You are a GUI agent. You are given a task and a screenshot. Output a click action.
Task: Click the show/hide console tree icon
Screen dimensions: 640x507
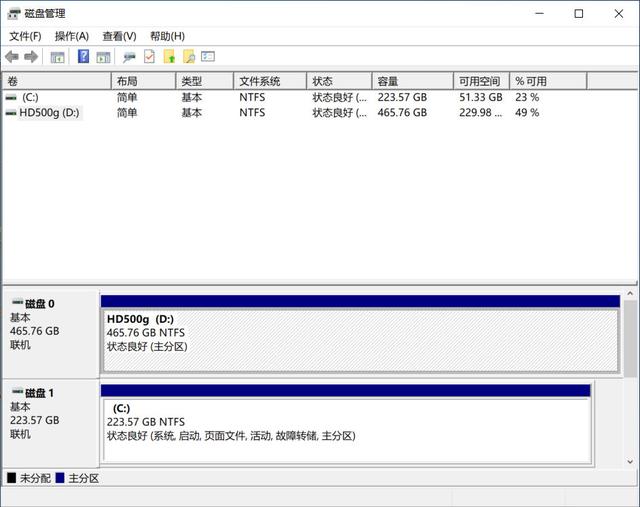[57, 57]
